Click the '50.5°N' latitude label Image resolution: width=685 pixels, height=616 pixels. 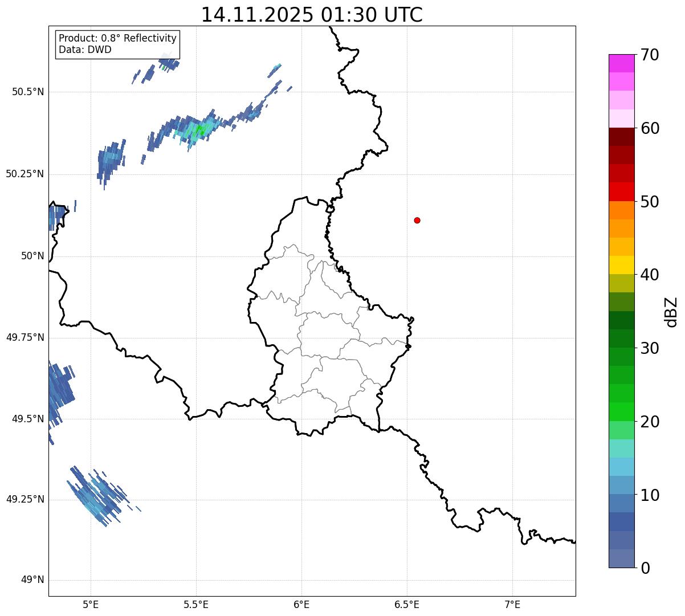coord(28,92)
